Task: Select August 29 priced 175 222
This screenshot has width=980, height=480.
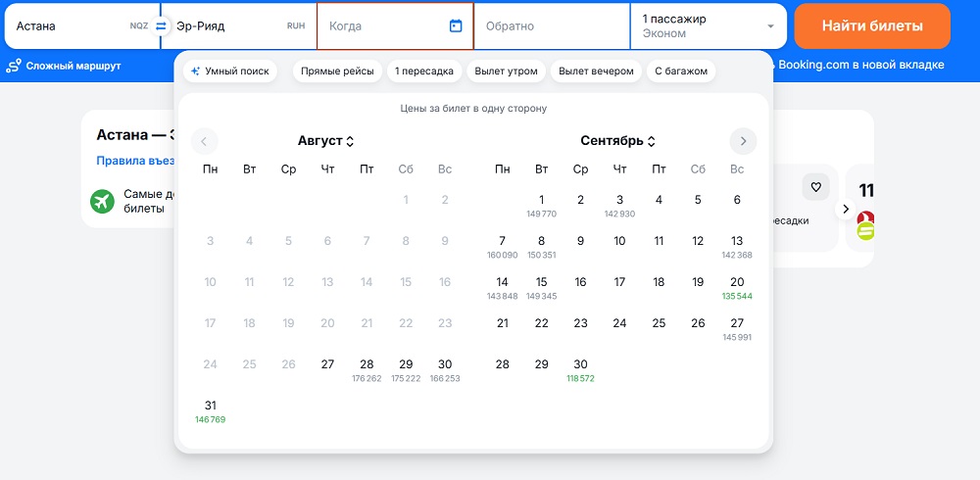Action: (406, 369)
